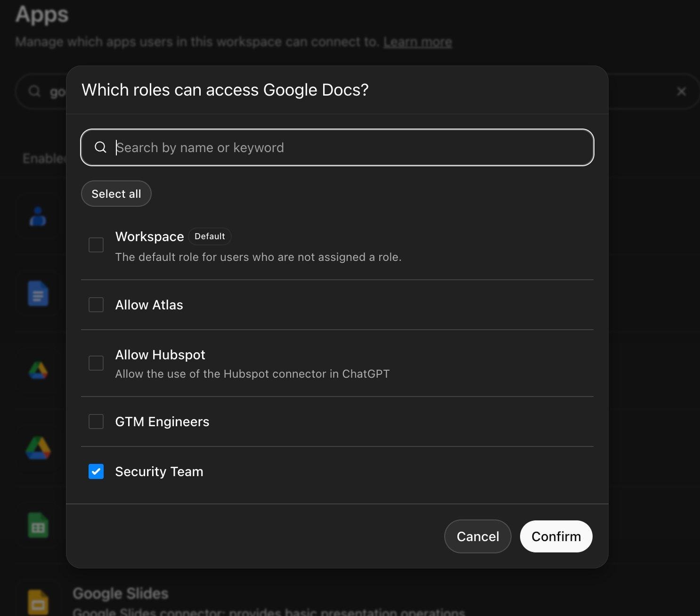Focus the Search by name or keyword field
Viewport: 700px width, 616px height.
(337, 147)
